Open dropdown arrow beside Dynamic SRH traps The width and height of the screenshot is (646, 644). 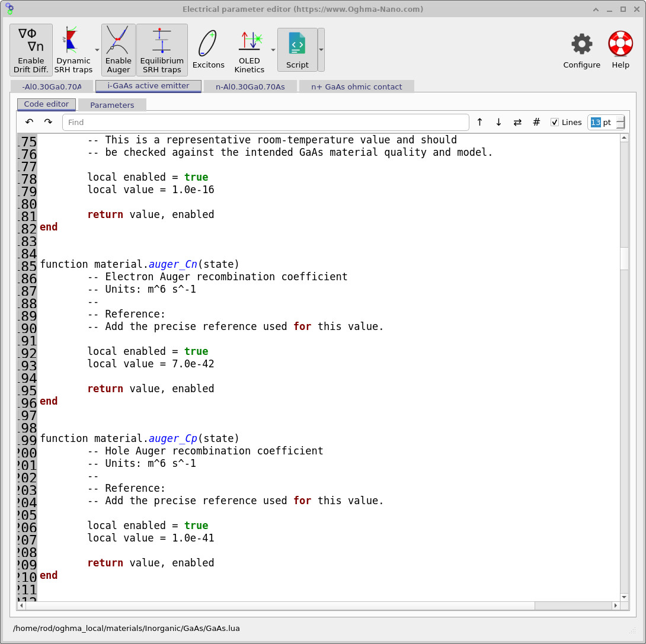click(97, 50)
